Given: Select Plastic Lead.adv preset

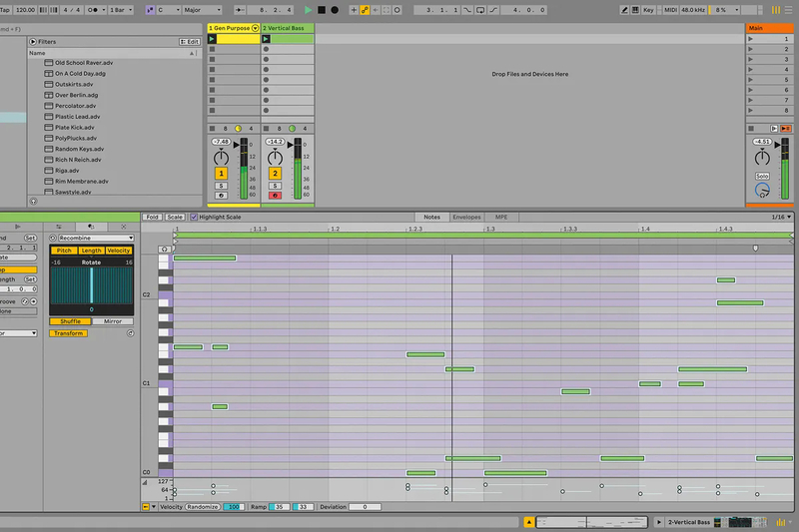Looking at the screenshot, I should coord(78,117).
